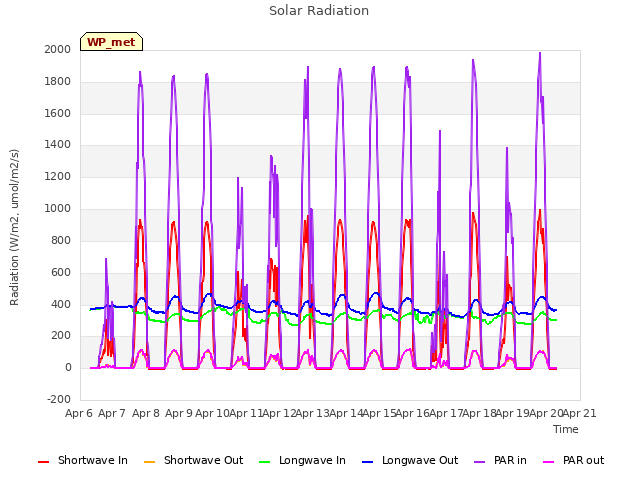Click the Apr 12 x-axis label
The image size is (640, 480).
tap(279, 413)
